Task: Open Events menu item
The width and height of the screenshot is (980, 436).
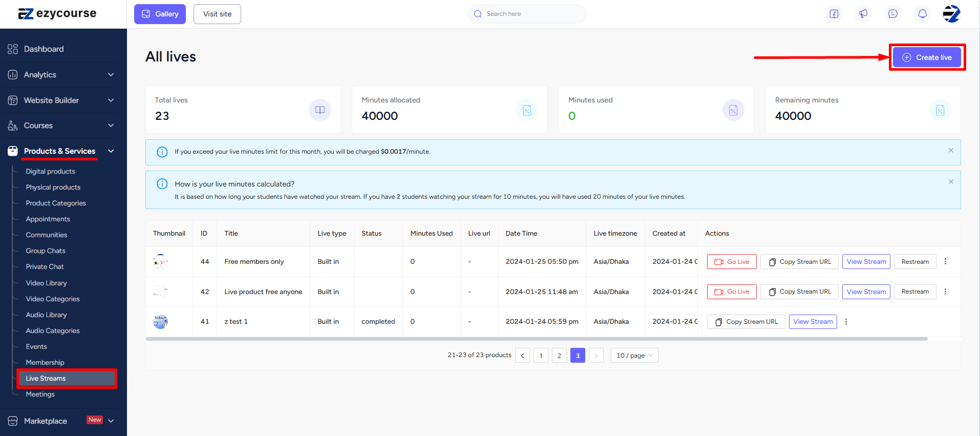Action: (36, 347)
